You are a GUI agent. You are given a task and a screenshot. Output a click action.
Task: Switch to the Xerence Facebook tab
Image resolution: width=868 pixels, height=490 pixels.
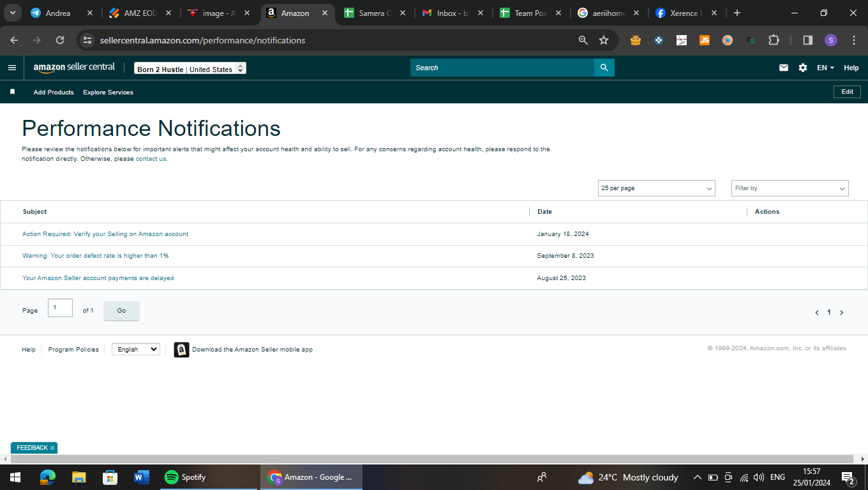pos(685,13)
